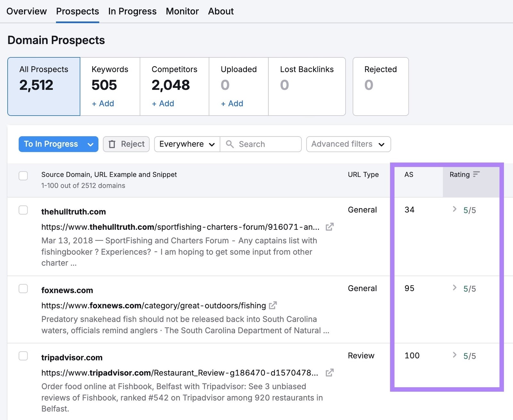Click + Add under Keywords
This screenshot has height=420, width=513.
[103, 103]
